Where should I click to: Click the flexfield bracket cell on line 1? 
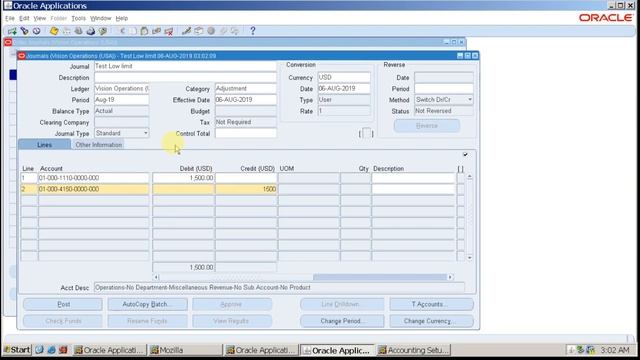[460, 178]
